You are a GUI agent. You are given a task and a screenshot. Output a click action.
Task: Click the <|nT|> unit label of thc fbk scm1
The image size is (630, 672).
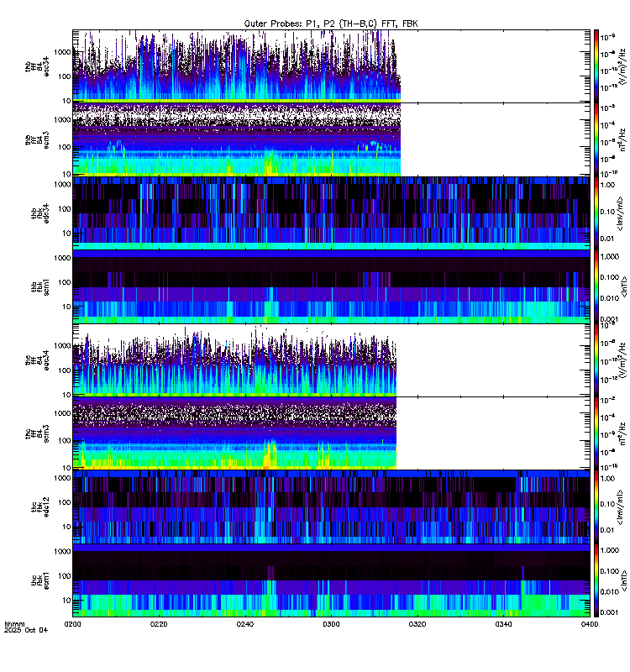coord(623,580)
